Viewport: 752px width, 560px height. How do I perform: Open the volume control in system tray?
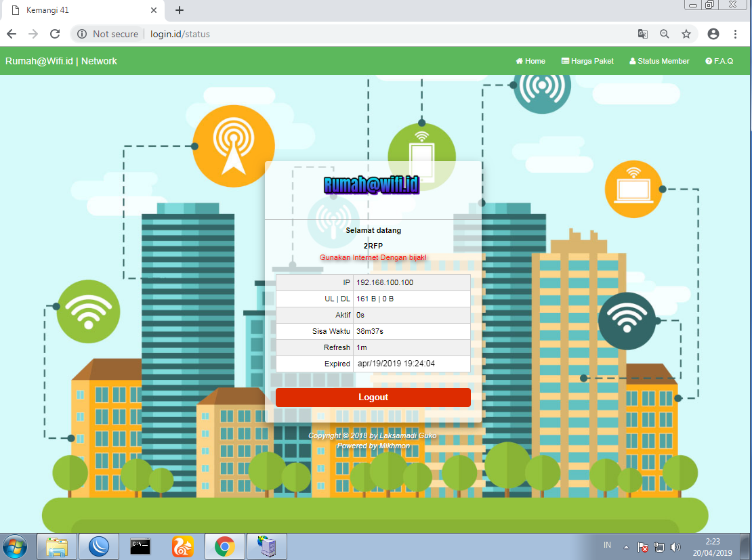[x=676, y=546]
